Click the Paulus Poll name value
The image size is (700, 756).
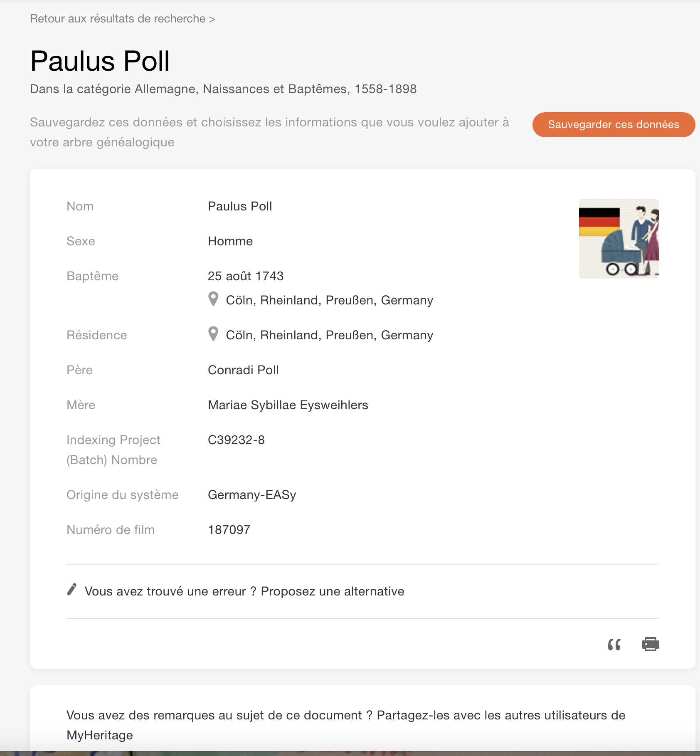[x=240, y=206]
